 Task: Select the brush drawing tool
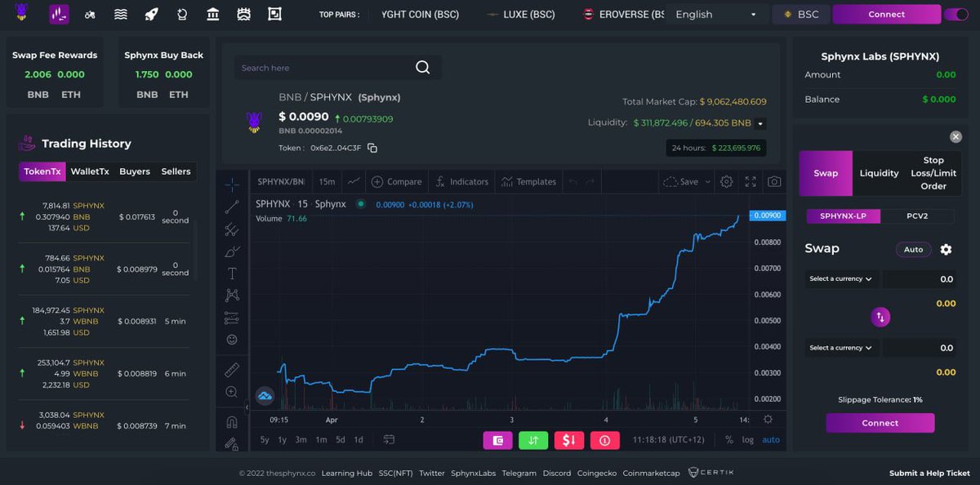[x=232, y=251]
